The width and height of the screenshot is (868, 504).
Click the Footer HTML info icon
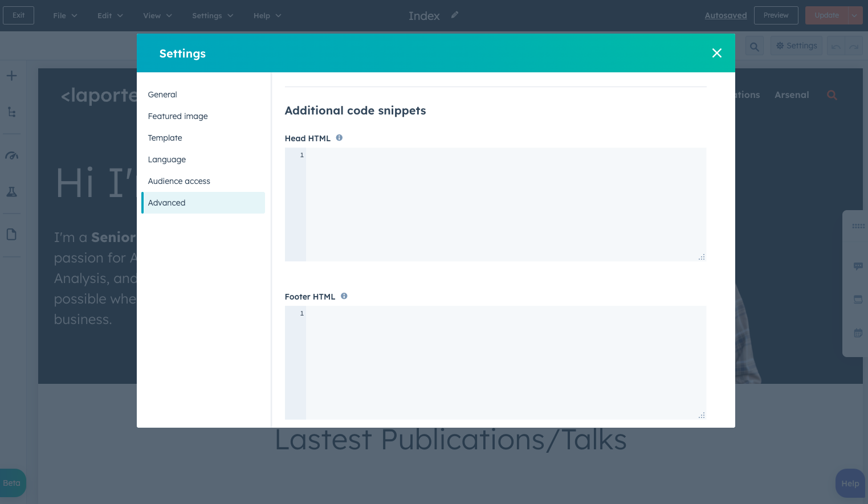click(x=344, y=296)
